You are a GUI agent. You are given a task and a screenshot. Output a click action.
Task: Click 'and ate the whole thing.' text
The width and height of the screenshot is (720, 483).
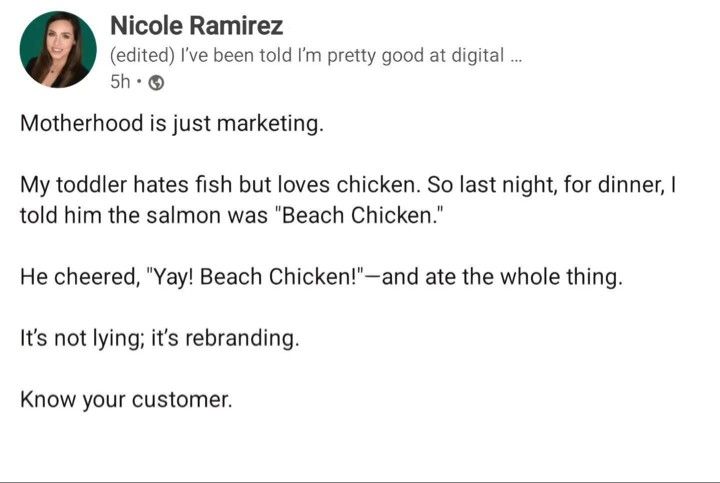click(502, 277)
